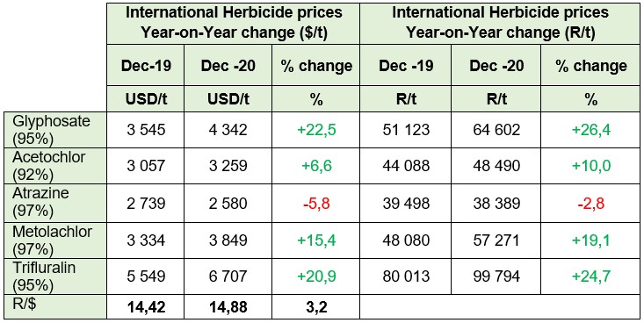Click the $/t Year-on-Year change header

[x=234, y=24]
